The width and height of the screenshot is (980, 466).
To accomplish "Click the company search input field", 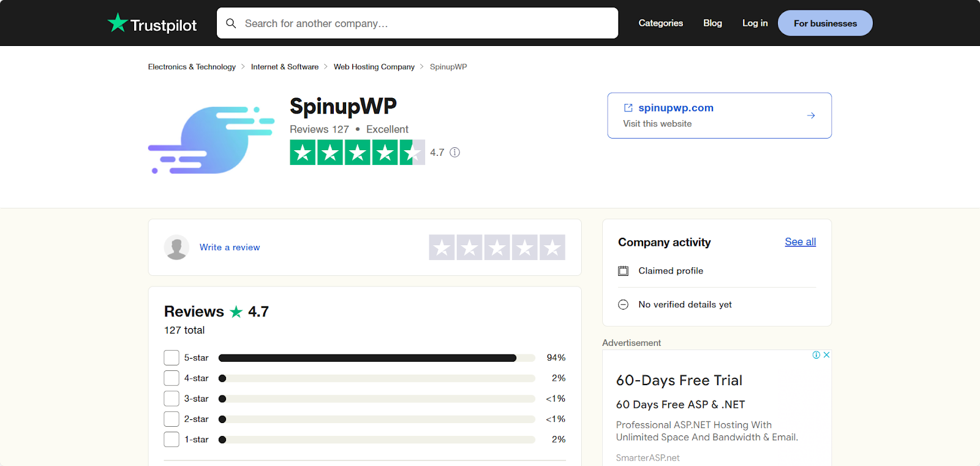I will coord(417,23).
